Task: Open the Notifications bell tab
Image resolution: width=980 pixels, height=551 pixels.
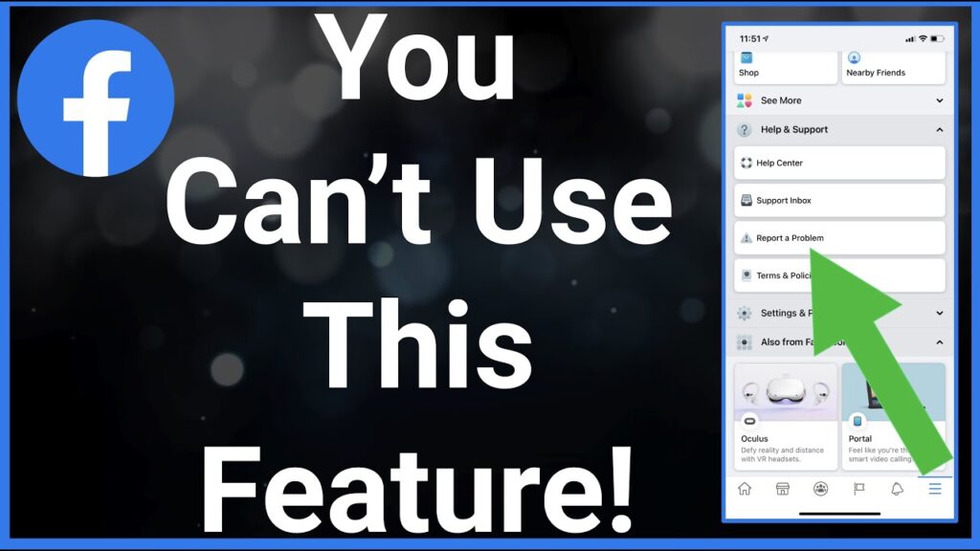Action: click(897, 489)
